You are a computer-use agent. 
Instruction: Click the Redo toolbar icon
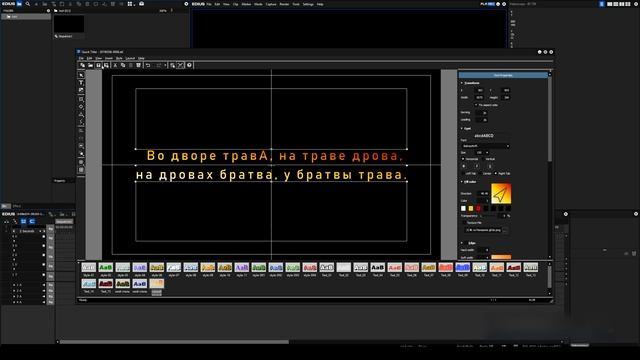[159, 65]
